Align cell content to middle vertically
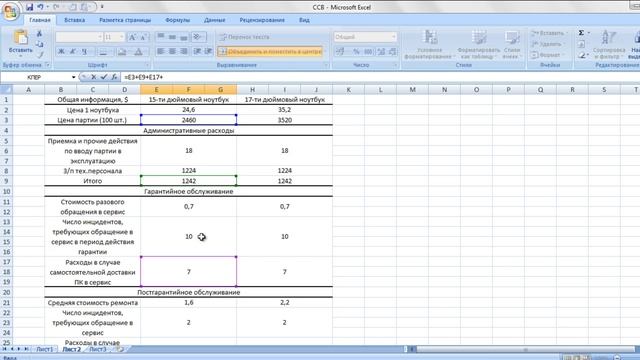Image resolution: width=640 pixels, height=360 pixels. coord(172,37)
